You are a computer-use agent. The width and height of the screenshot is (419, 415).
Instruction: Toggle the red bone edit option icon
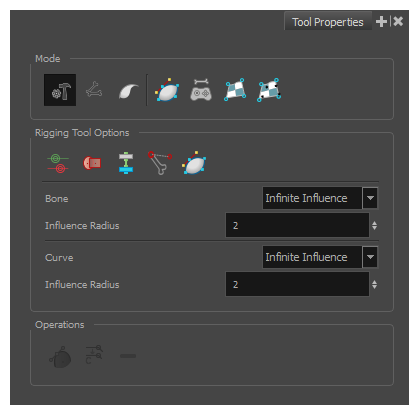160,163
